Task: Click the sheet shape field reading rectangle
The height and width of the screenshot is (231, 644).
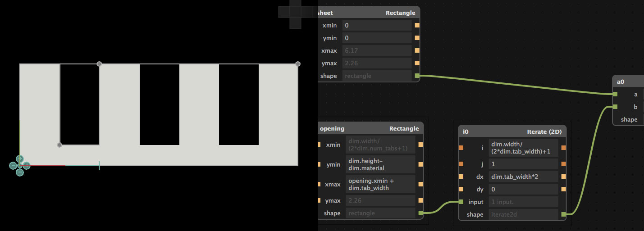Action: (x=377, y=76)
